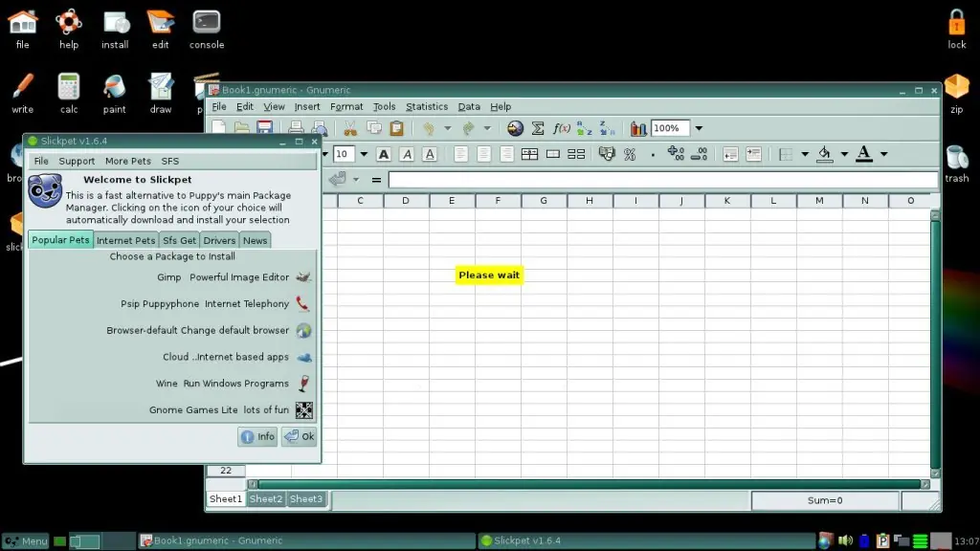
Task: Click the Ok button in Slickpet
Action: pyautogui.click(x=299, y=436)
